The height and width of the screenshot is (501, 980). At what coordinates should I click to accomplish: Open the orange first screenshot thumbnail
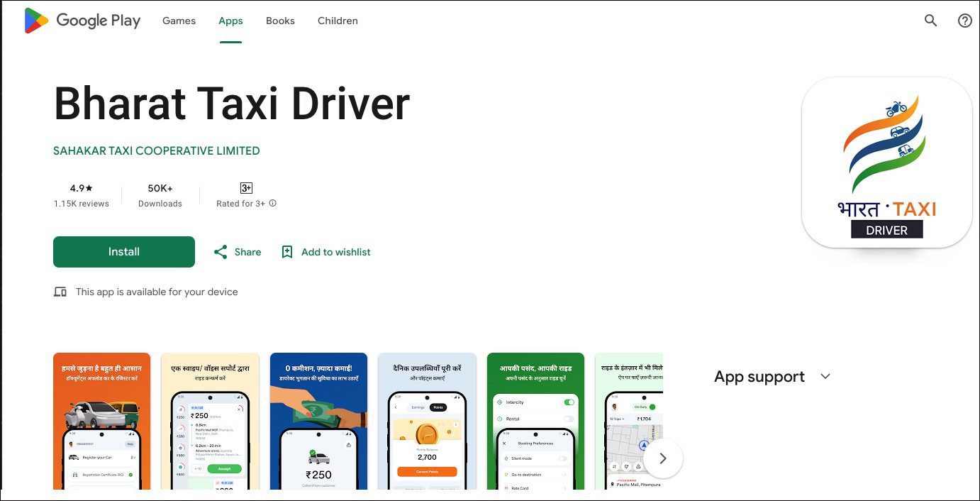point(101,421)
